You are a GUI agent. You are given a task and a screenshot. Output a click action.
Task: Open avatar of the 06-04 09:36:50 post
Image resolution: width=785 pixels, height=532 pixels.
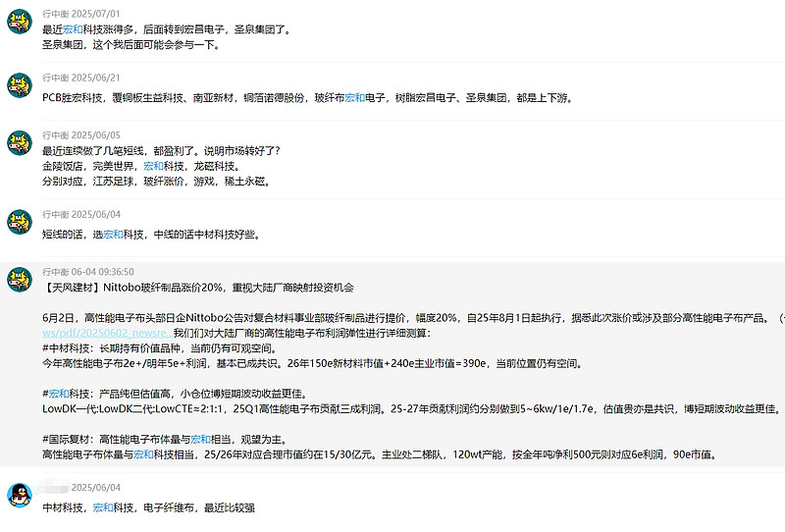(x=20, y=280)
